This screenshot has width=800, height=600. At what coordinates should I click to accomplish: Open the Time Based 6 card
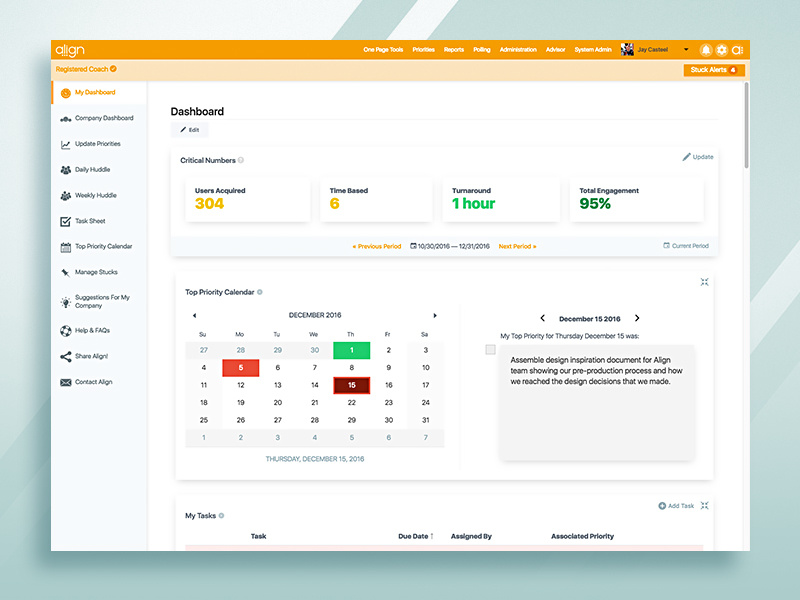tap(376, 199)
